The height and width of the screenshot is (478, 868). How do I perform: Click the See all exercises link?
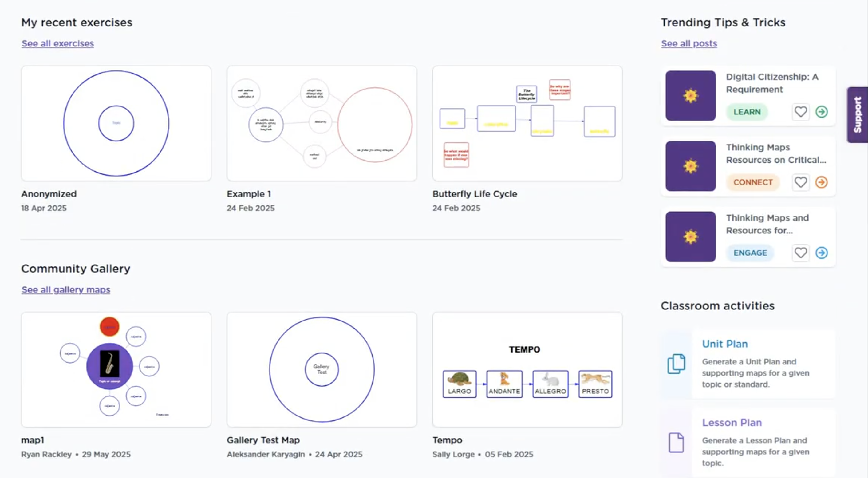point(57,43)
